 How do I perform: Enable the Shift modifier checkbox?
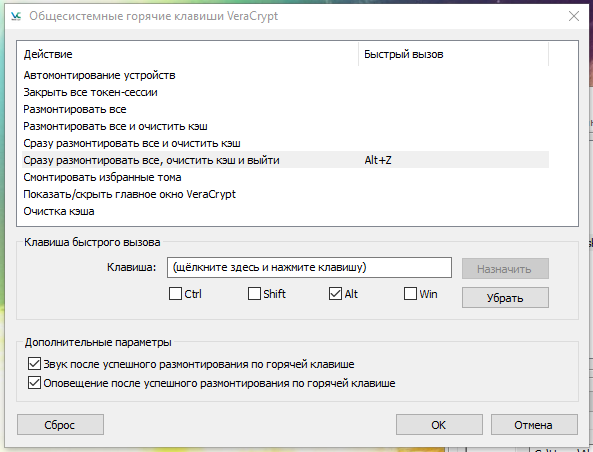pos(254,294)
